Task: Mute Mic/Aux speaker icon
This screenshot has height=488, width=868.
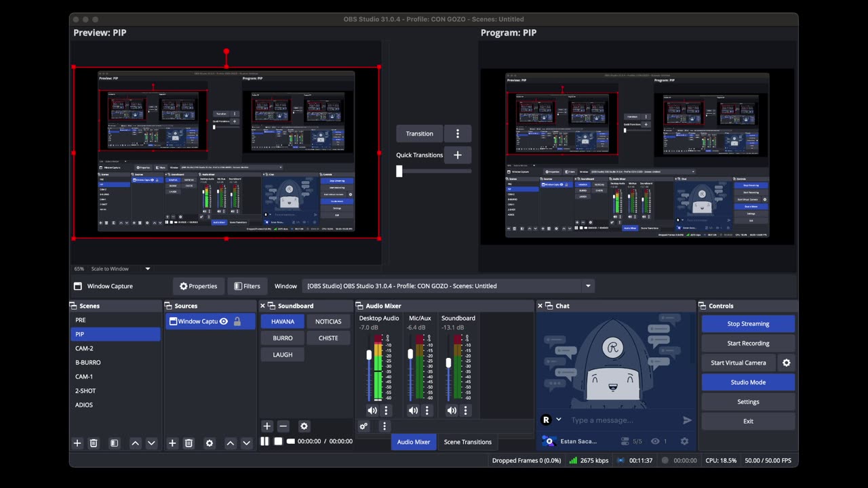Action: click(413, 411)
